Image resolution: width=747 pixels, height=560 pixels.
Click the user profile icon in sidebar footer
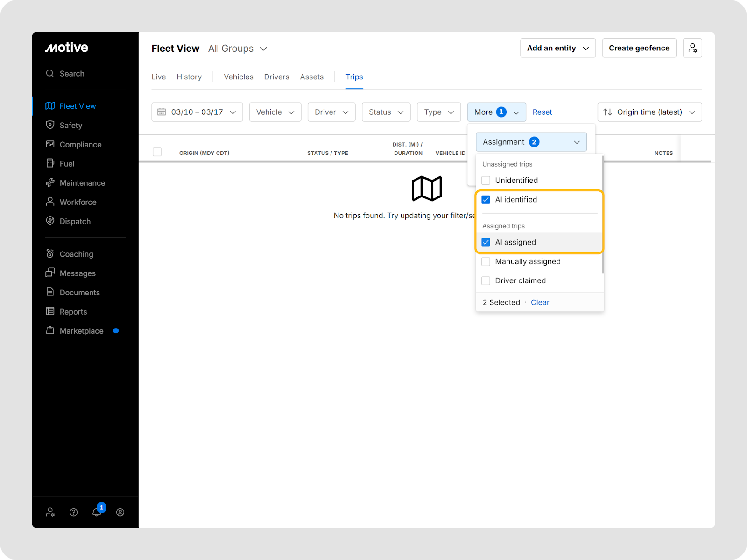coord(120,512)
